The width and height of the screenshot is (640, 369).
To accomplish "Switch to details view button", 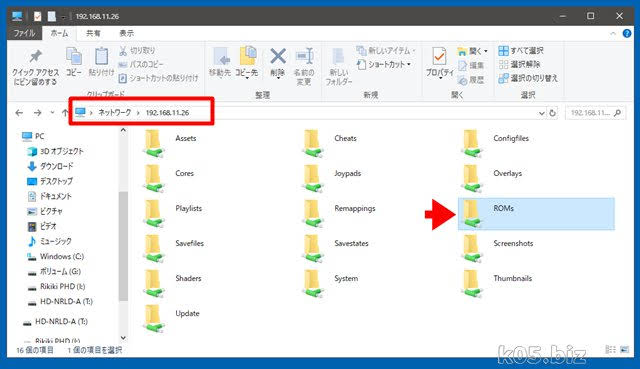I will click(611, 349).
